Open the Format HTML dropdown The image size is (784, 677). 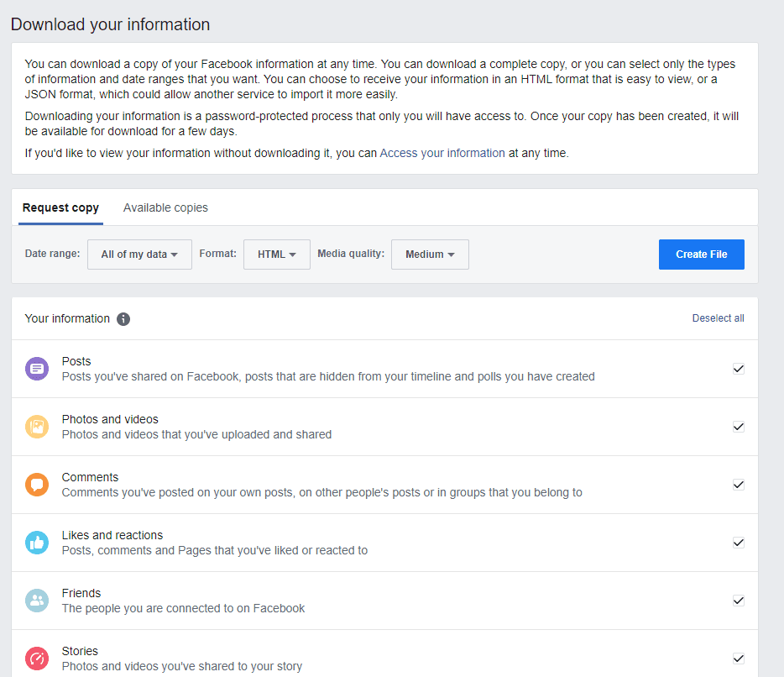pos(277,255)
